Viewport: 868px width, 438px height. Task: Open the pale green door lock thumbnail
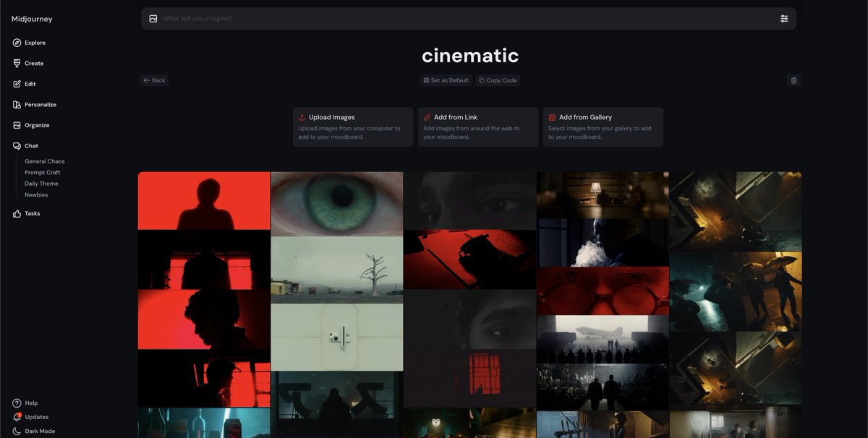337,338
